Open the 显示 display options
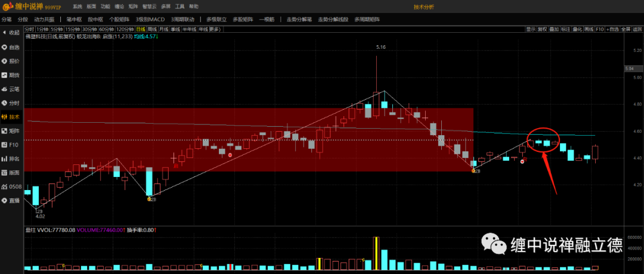Image resolution: width=644 pixels, height=274 pixels. (x=531, y=29)
